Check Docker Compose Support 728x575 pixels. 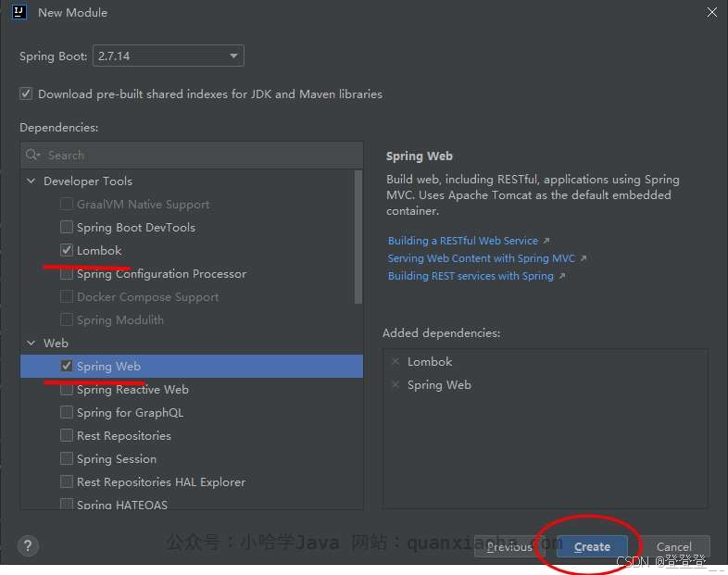67,296
